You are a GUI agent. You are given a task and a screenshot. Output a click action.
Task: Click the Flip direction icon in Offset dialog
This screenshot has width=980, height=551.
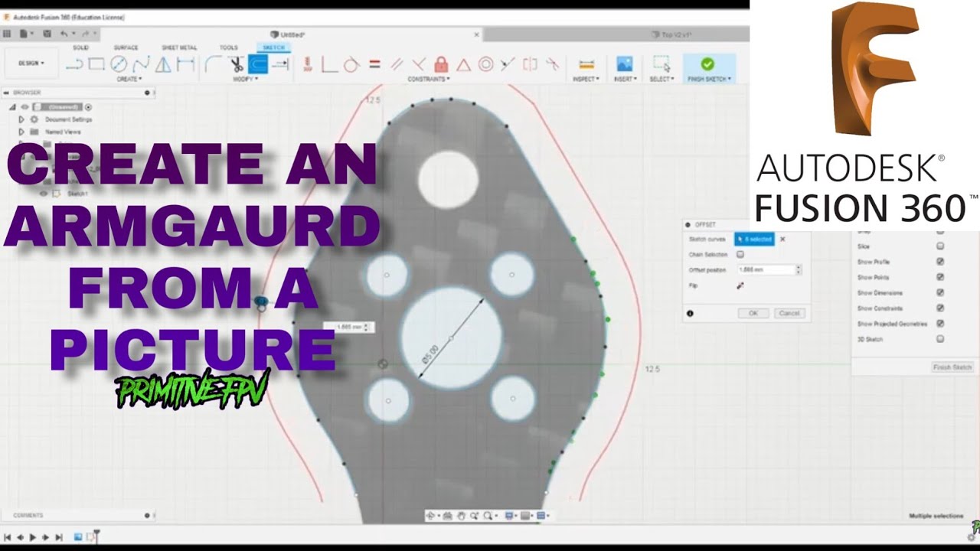coord(740,285)
